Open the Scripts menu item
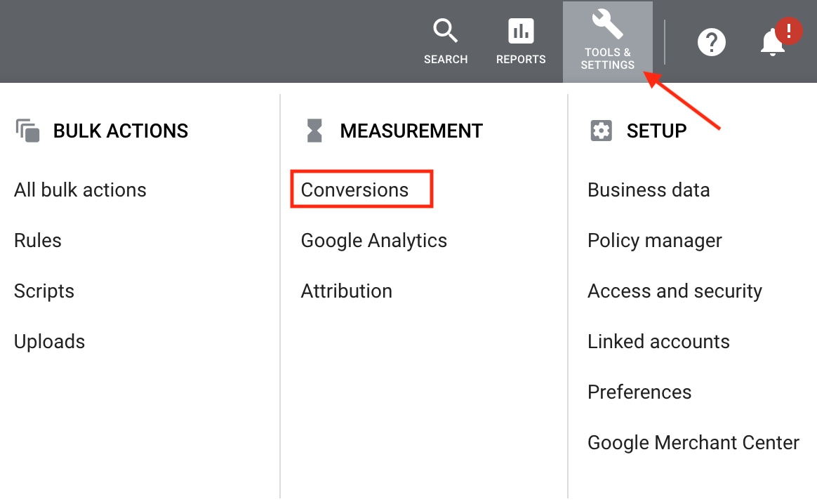This screenshot has height=504, width=817. (x=44, y=291)
